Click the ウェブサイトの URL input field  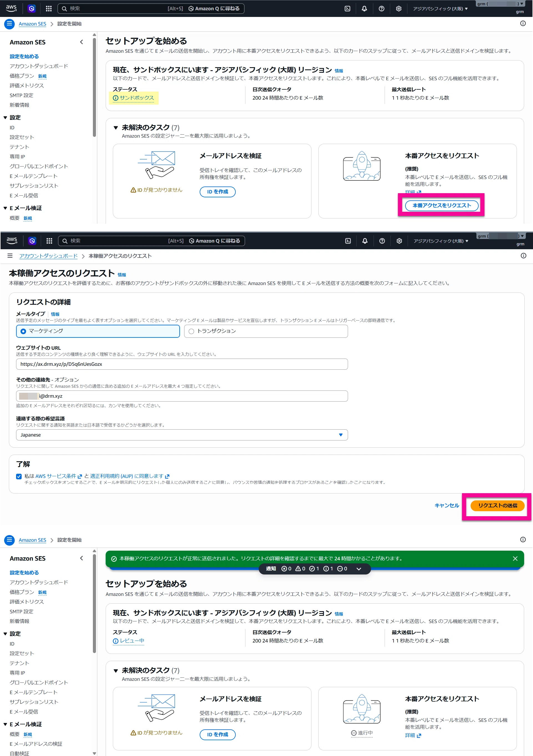coord(182,364)
